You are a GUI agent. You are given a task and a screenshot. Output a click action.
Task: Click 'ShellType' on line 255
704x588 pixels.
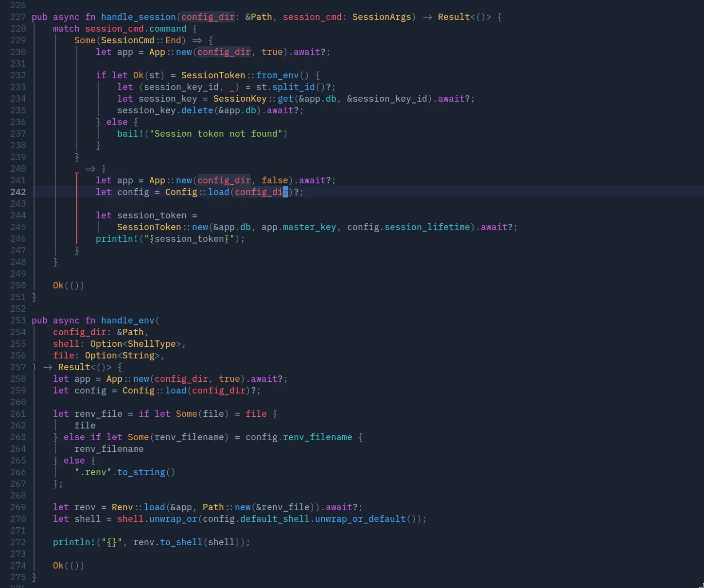coord(152,344)
